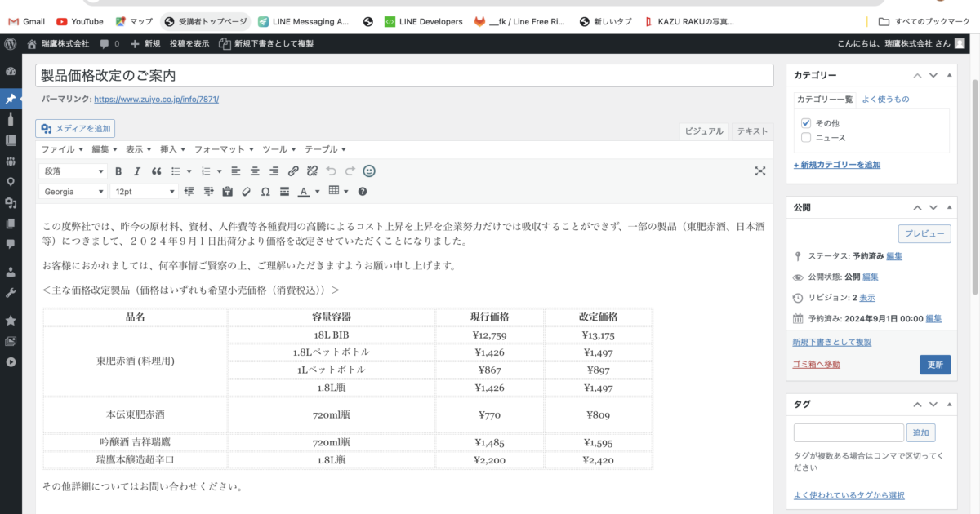The image size is (980, 514).
Task: Check the ニュース category checkbox
Action: pos(806,138)
